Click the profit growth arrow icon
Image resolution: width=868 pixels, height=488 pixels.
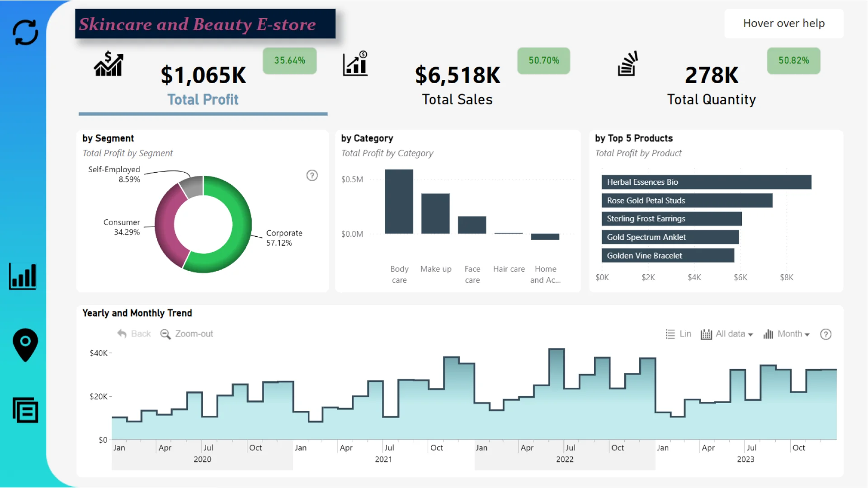pos(108,64)
